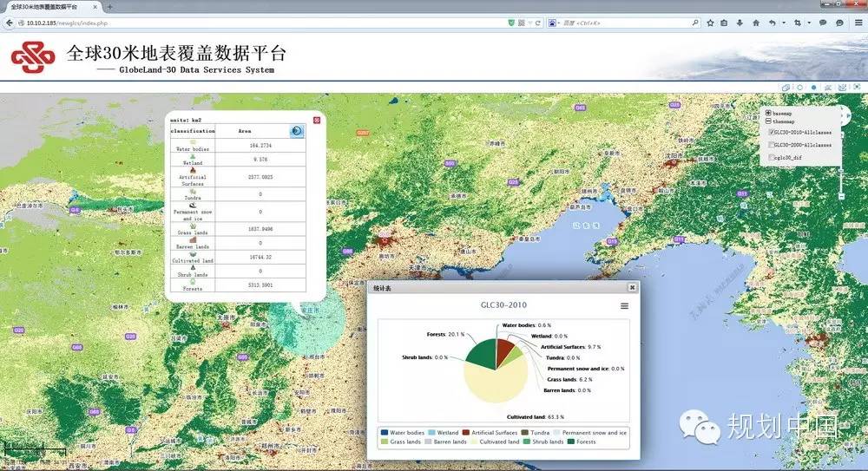Screen dimensions: 868x471
Task: Click the screenshot crop tool icon
Action: pos(798,23)
